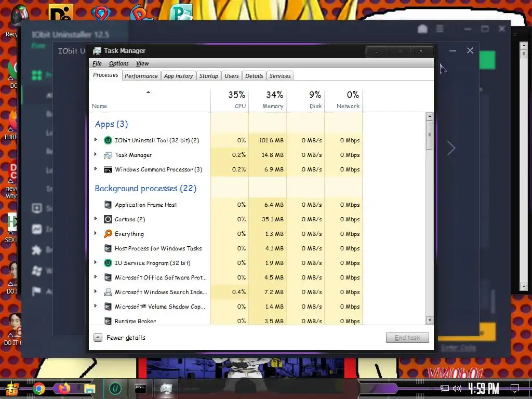Switch to the Services tab
Screen dimensions: 532x399
coord(280,76)
